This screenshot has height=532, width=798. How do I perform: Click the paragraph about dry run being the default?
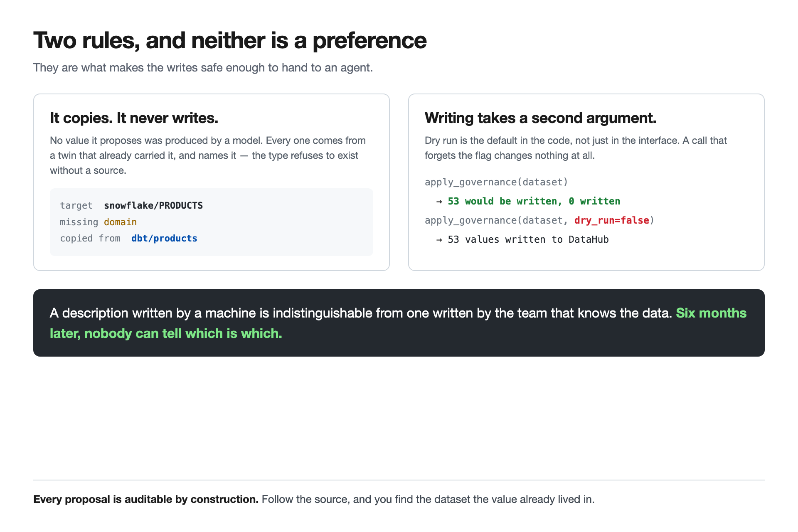(576, 148)
